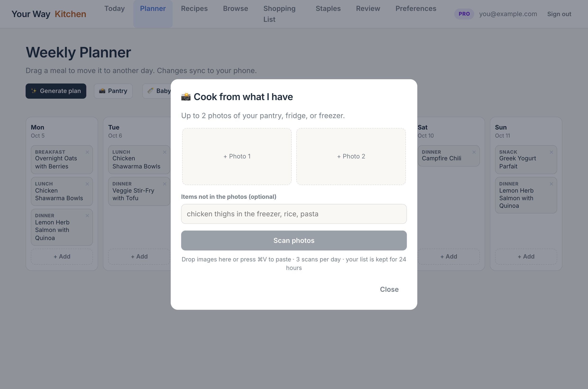Click the Scan photos button
Image resolution: width=588 pixels, height=389 pixels.
[x=294, y=240]
